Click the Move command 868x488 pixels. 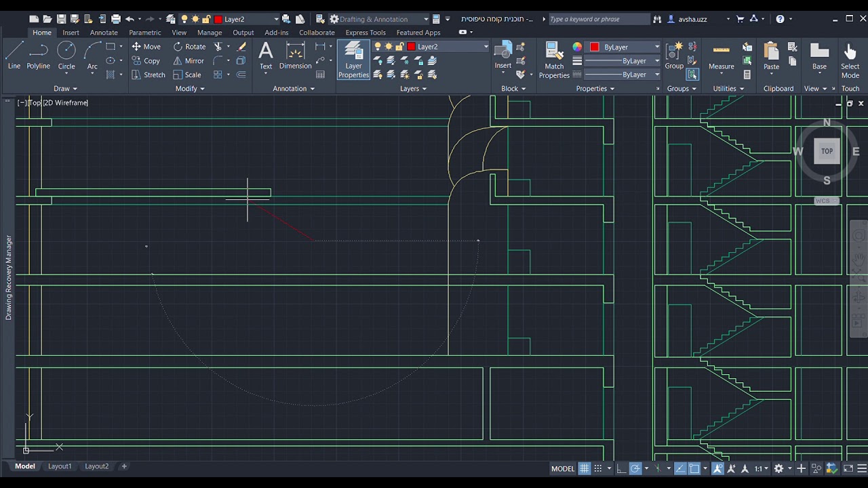point(146,47)
